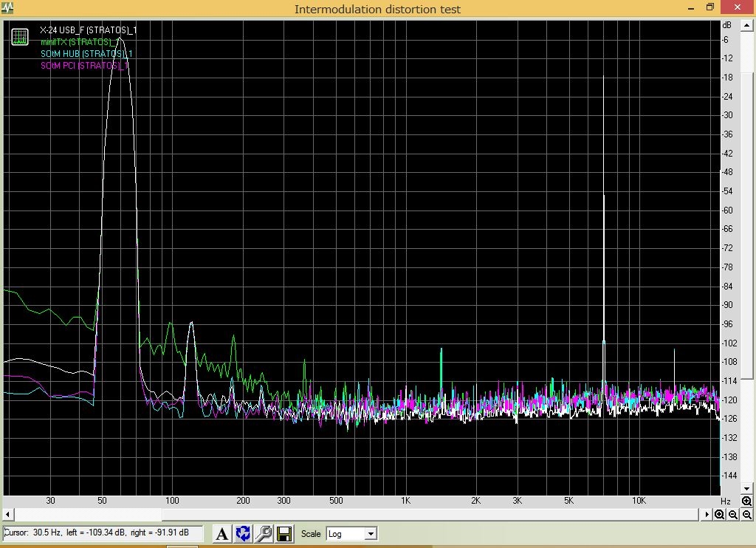Click the horizontal scrollbar left arrow
Viewport: 756px width, 548px height.
coord(7,515)
